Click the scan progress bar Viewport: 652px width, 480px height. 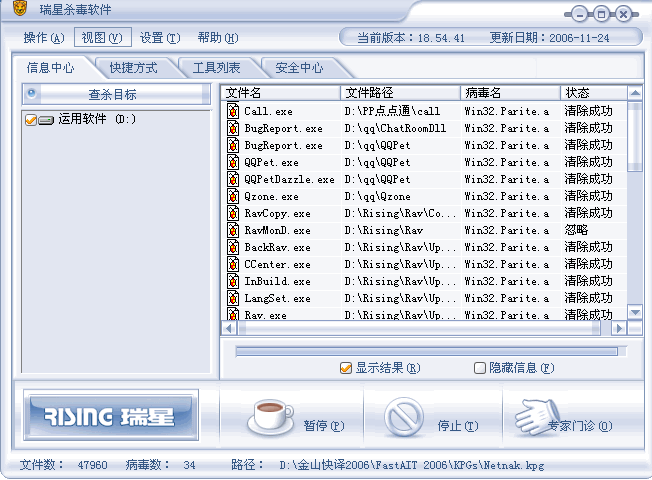pos(430,352)
